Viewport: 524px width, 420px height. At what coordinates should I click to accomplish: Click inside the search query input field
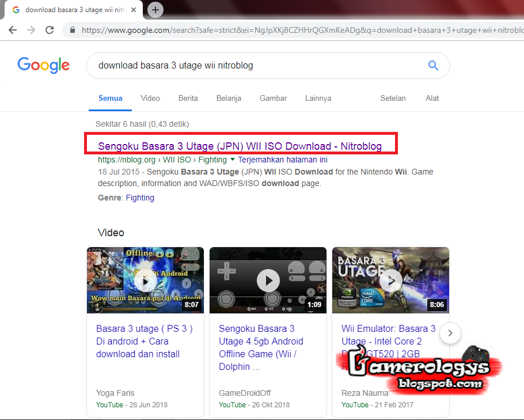(x=230, y=65)
